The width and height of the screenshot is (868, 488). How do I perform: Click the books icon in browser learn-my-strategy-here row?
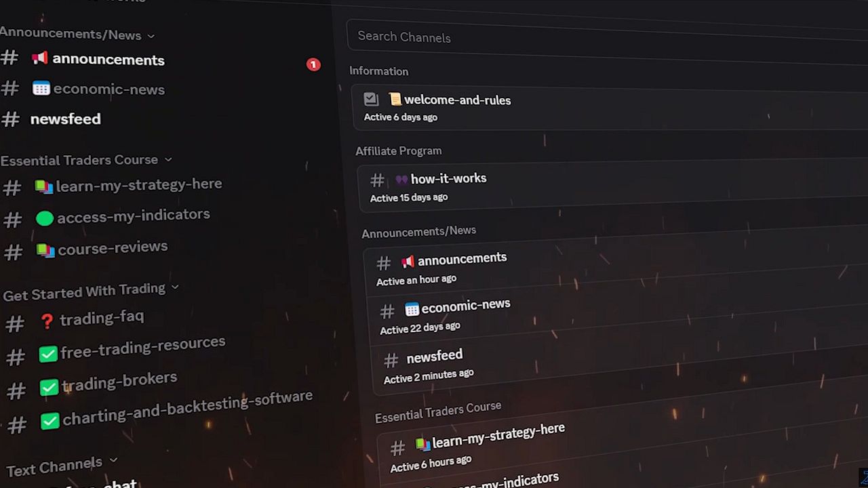pyautogui.click(x=423, y=444)
